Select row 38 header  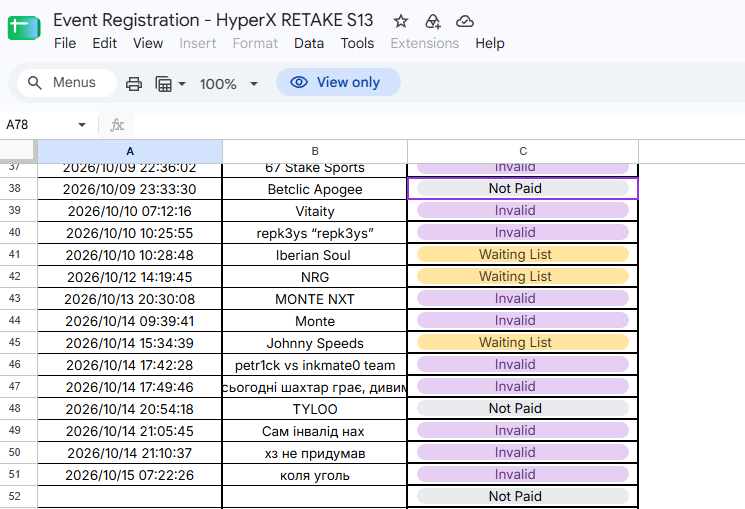click(x=15, y=188)
